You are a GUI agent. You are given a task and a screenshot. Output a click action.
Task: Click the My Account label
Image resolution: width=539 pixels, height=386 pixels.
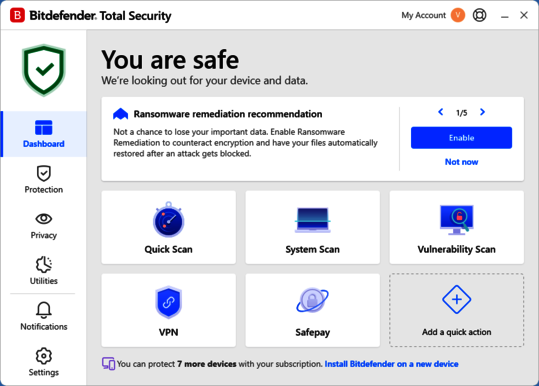pos(424,15)
